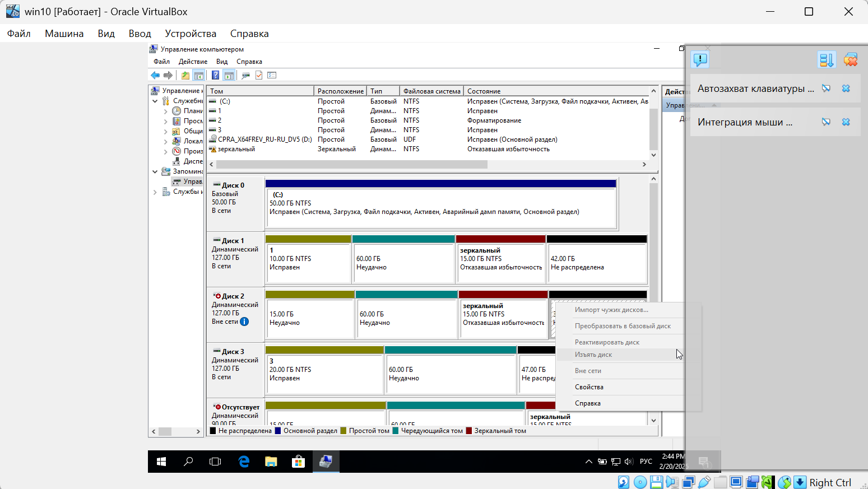868x489 pixels.
Task: Collapse the Служебные программы tree node
Action: pyautogui.click(x=155, y=101)
